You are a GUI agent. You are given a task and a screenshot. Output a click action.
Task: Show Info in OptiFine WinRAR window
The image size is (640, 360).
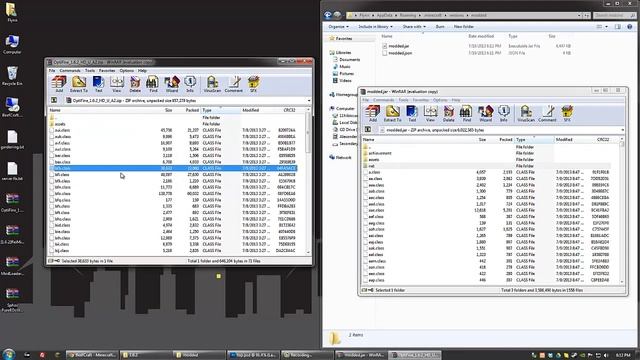(x=190, y=84)
